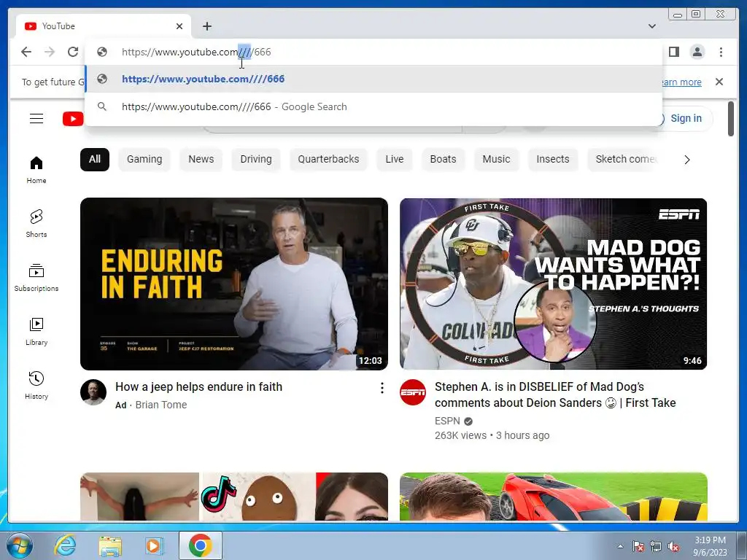This screenshot has height=560, width=747.
Task: Select the Live filter chip
Action: (x=395, y=159)
